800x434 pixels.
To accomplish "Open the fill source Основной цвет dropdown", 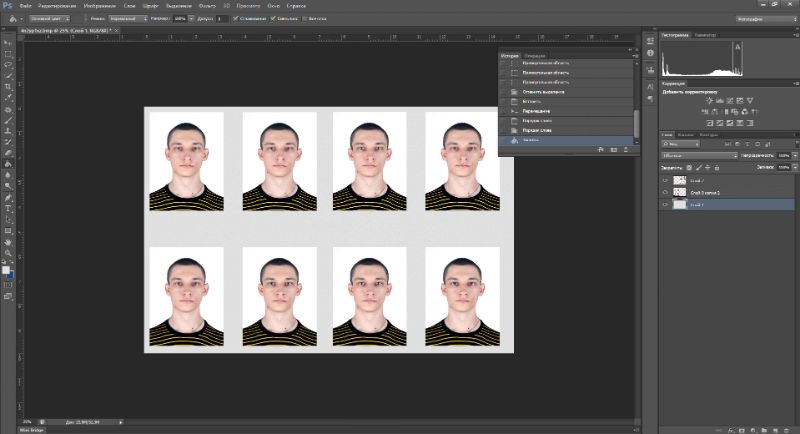I will point(49,18).
